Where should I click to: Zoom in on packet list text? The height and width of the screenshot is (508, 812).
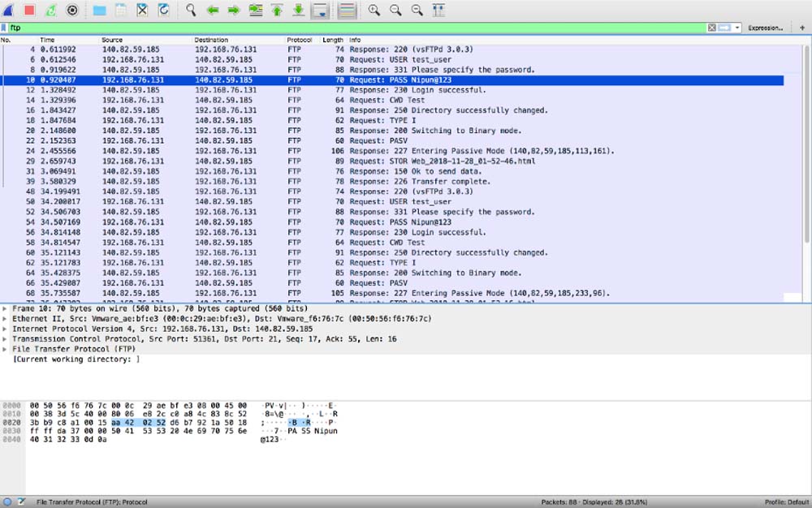(374, 10)
